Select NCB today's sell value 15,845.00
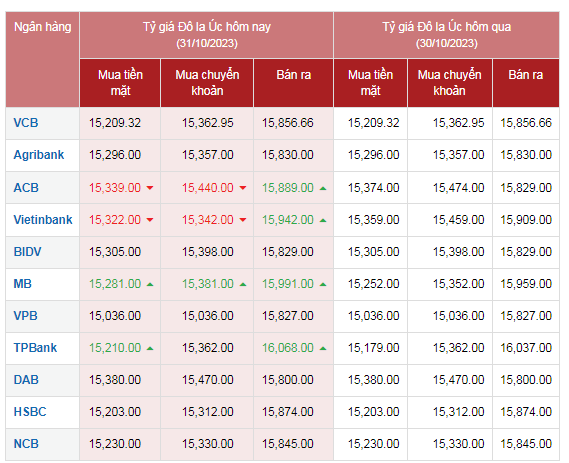 point(288,443)
